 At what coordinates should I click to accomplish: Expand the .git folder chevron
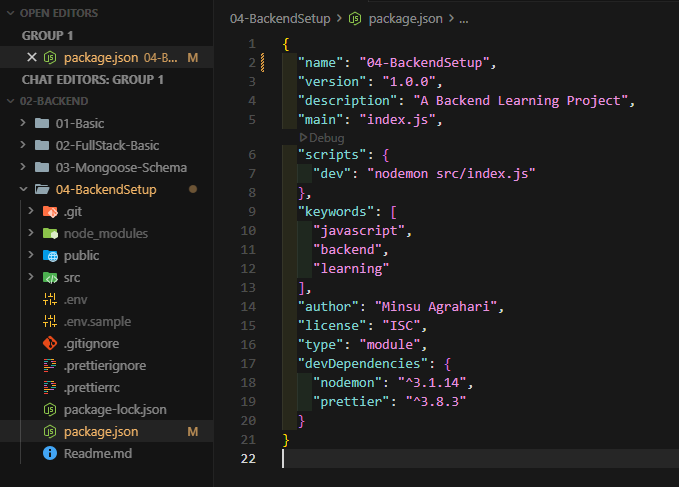[31, 211]
